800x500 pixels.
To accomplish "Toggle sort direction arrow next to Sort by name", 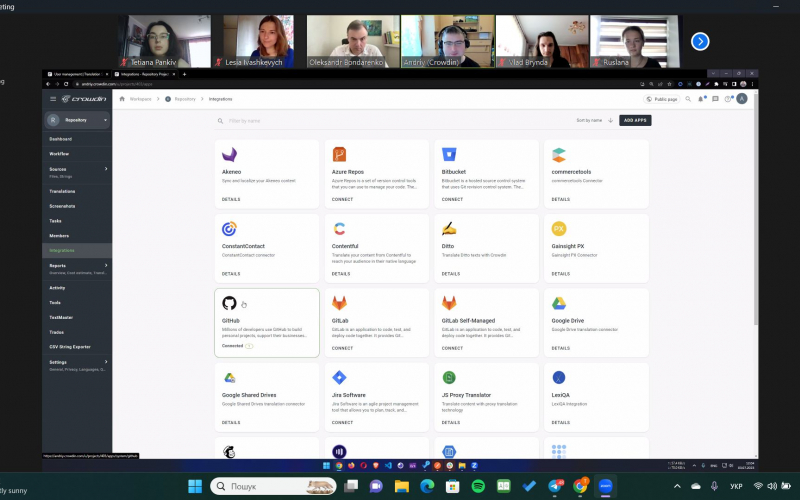I will click(x=610, y=120).
